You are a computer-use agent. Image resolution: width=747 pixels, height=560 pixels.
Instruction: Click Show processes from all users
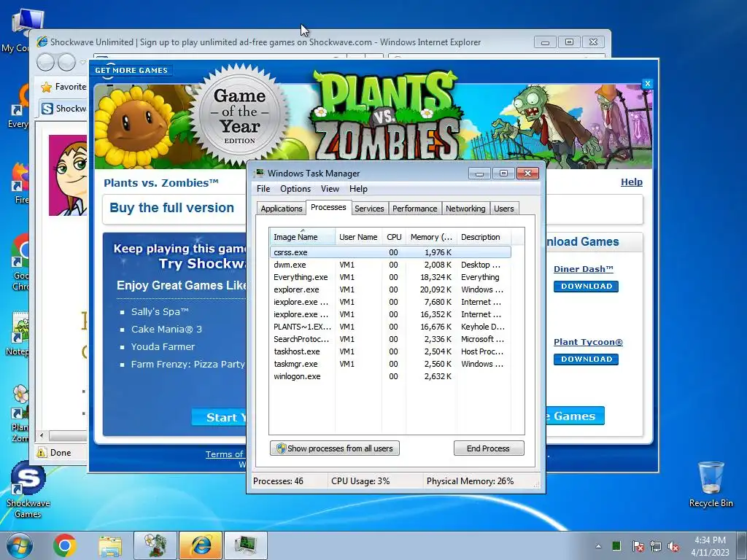335,448
